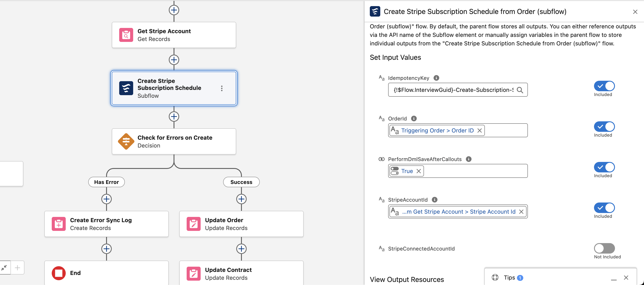Click the info icon next to IdempotencyKey
The image size is (644, 285).
coord(436,78)
